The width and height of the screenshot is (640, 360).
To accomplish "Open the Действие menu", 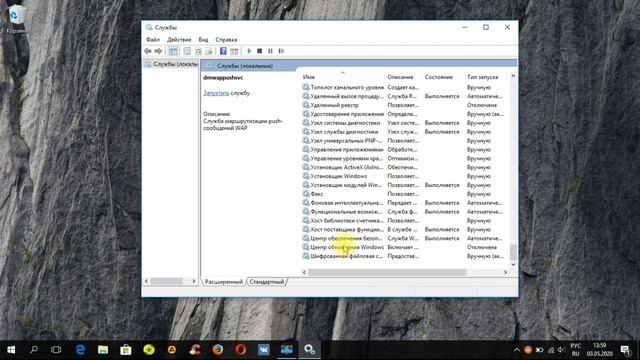I will coord(179,40).
